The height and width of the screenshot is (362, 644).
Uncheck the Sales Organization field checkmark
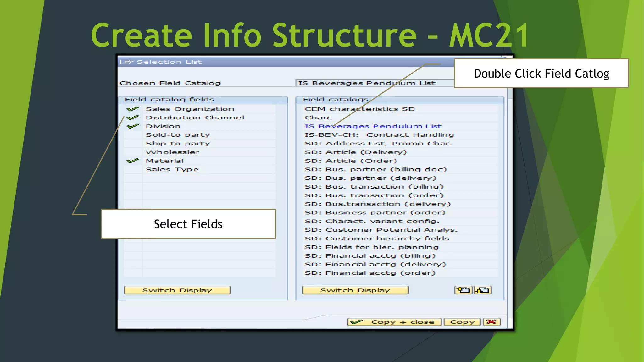click(133, 109)
